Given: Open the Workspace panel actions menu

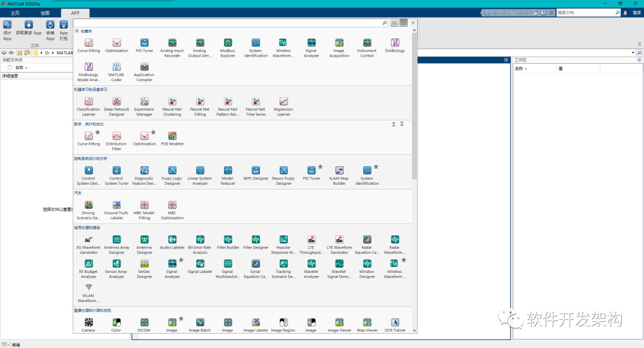Looking at the screenshot, I should (x=639, y=60).
